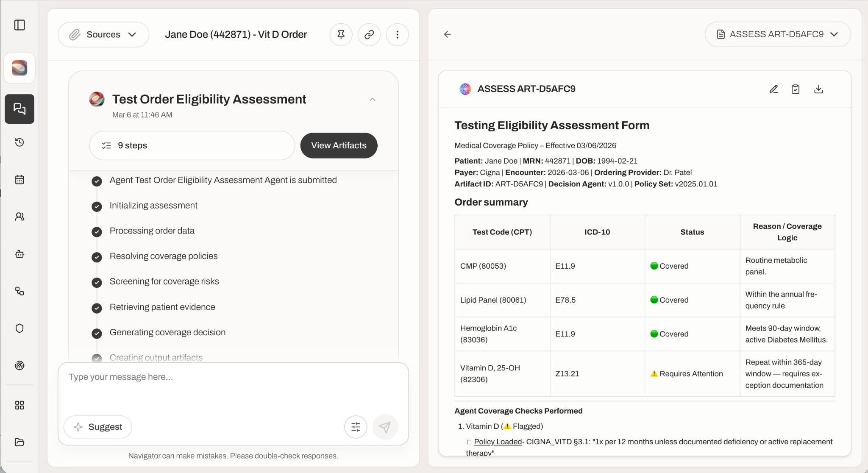This screenshot has height=473, width=868.
Task: Click the Requires Attention status cell
Action: (x=692, y=374)
